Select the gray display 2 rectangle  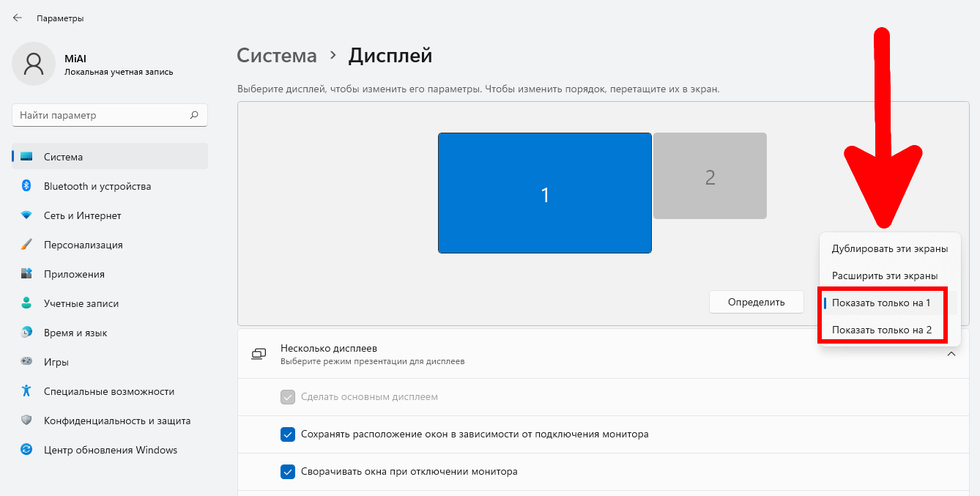click(x=710, y=176)
